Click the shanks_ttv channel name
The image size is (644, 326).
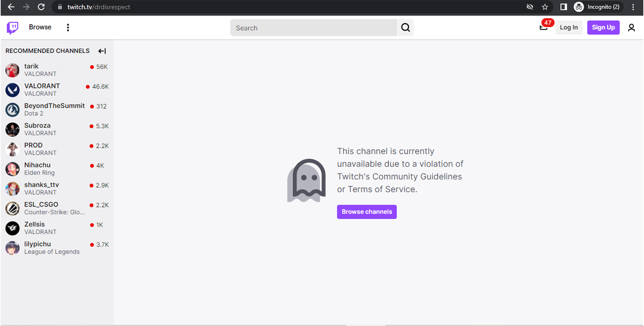[41, 185]
